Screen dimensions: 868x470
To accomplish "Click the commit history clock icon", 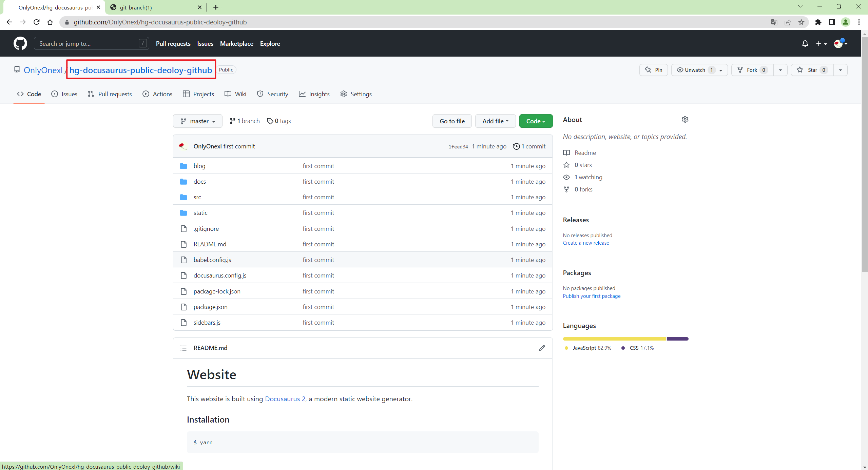I will [x=516, y=146].
